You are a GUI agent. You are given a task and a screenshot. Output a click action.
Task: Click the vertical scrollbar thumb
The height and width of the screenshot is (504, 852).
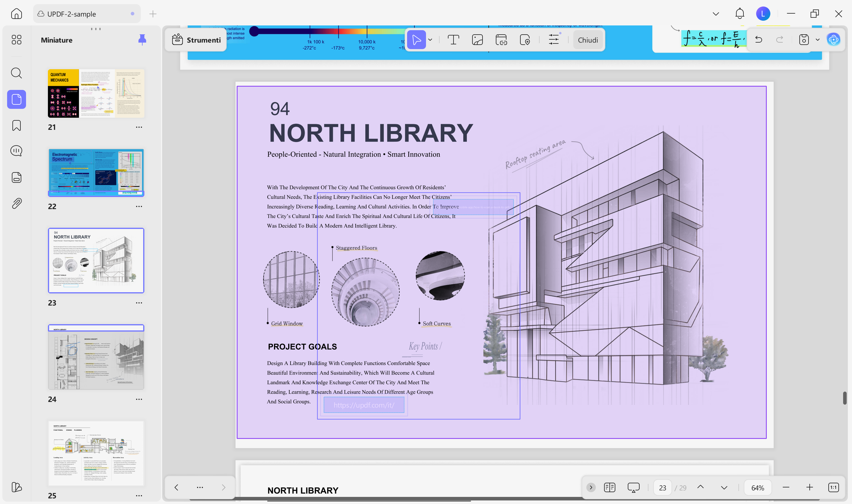845,398
